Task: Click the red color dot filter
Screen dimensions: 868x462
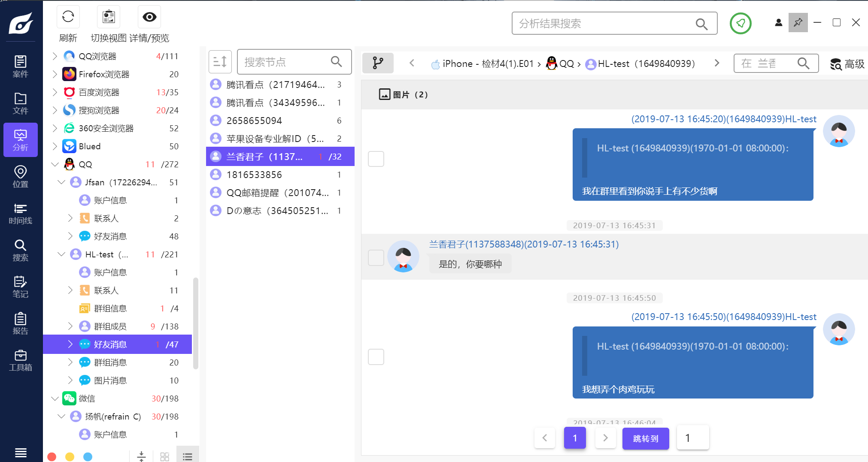Action: click(x=52, y=456)
